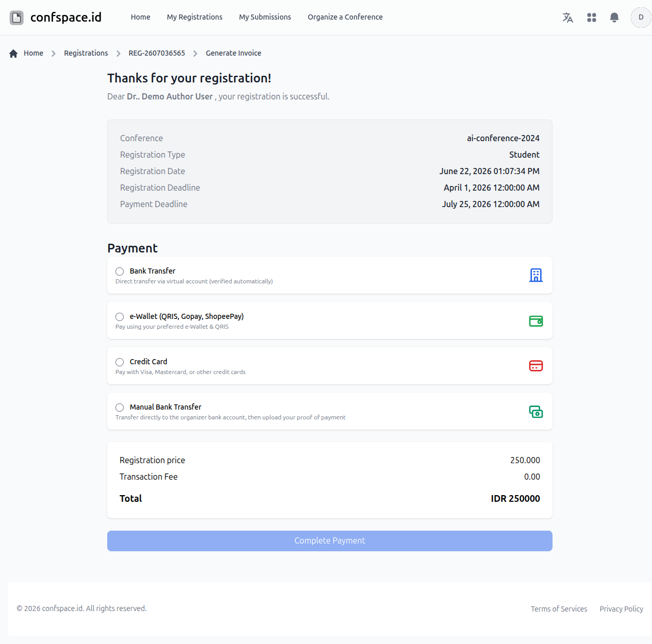
Task: Select the e-Wallet payment radio button
Action: 120,317
